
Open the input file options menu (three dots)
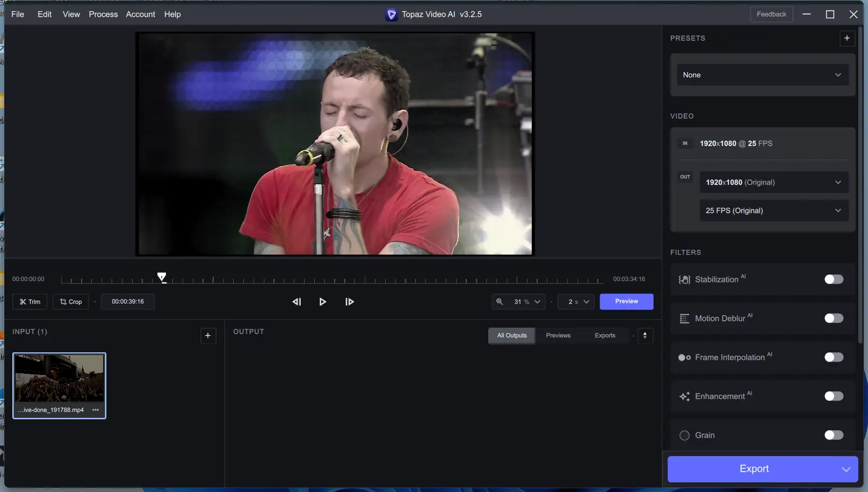click(x=96, y=410)
